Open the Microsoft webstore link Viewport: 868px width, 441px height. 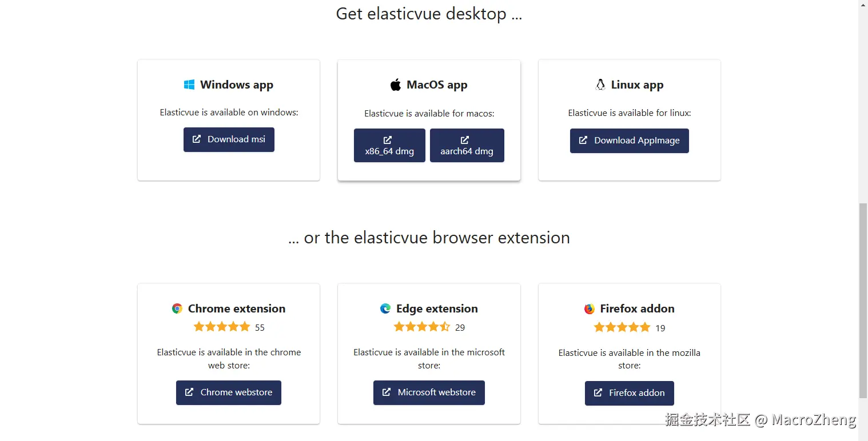click(429, 392)
